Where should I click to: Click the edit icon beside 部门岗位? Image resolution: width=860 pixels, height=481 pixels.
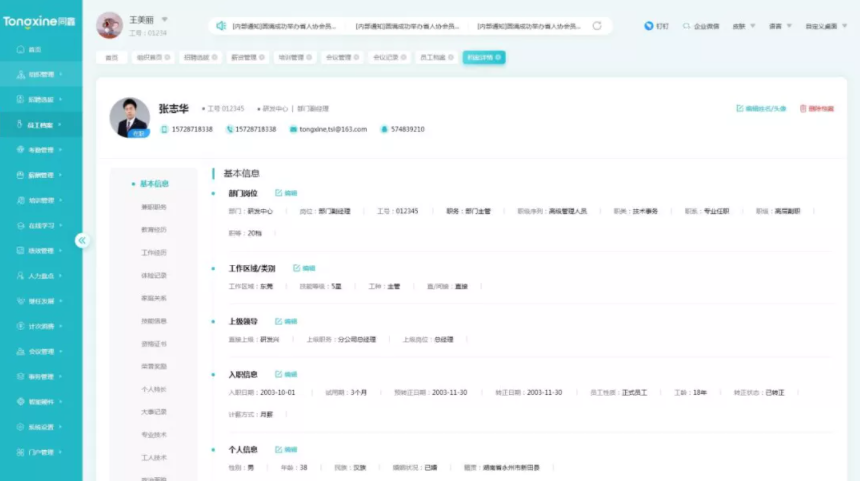[x=278, y=193]
